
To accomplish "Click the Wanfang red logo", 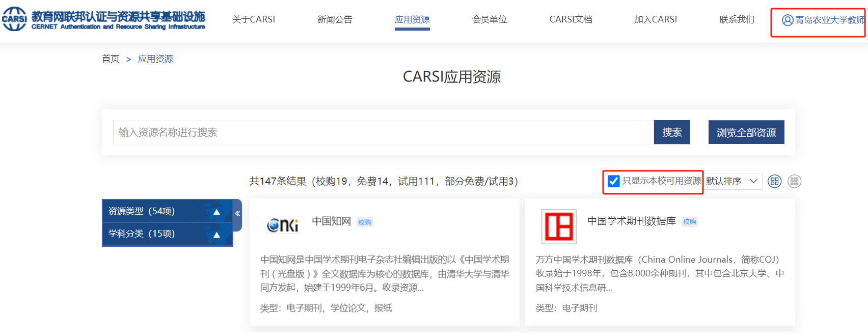I will 559,226.
